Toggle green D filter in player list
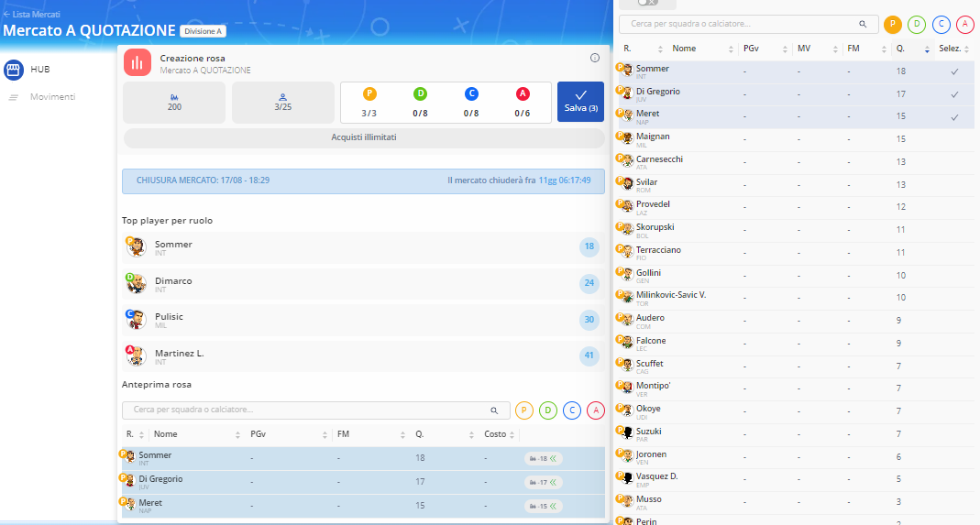 coord(917,25)
